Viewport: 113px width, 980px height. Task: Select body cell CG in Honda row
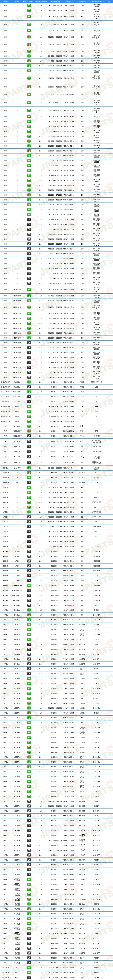coord(82,468)
